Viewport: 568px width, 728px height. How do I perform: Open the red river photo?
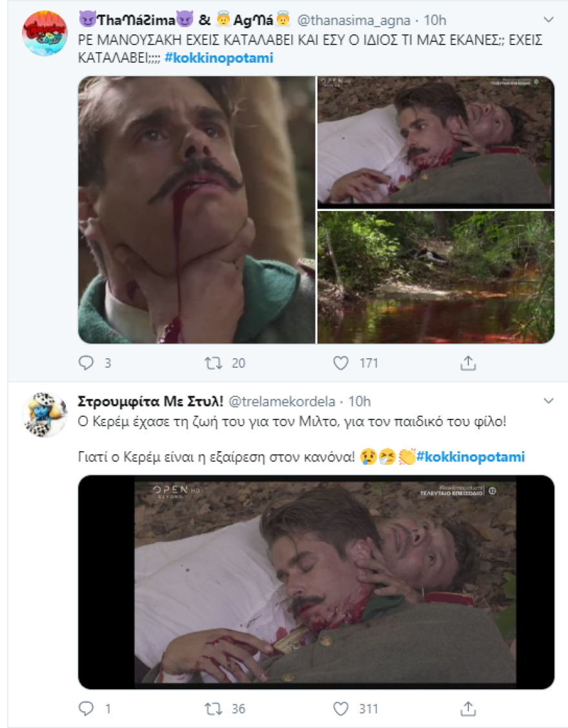pyautogui.click(x=436, y=277)
